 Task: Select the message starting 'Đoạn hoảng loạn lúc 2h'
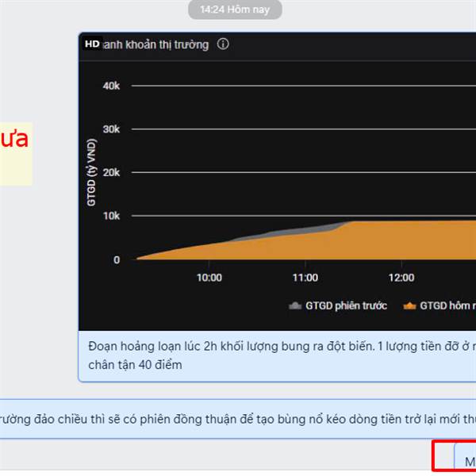(277, 355)
